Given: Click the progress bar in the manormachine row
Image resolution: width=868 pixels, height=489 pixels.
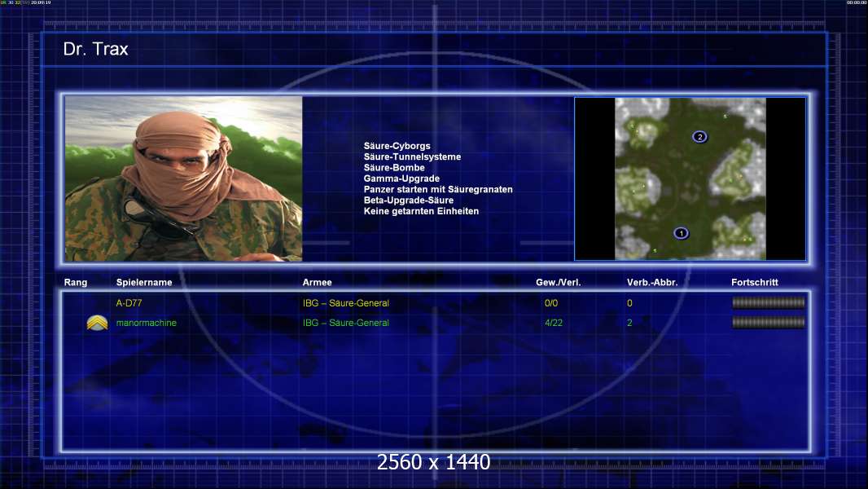Looking at the screenshot, I should pos(769,322).
